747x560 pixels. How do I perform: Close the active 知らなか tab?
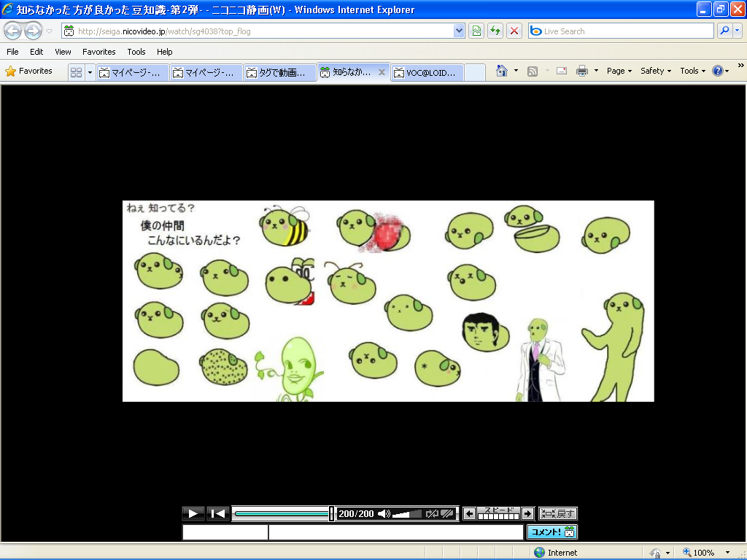(382, 72)
